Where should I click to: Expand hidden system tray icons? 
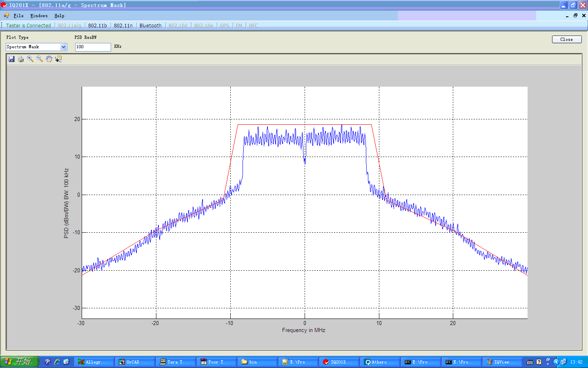coord(556,362)
